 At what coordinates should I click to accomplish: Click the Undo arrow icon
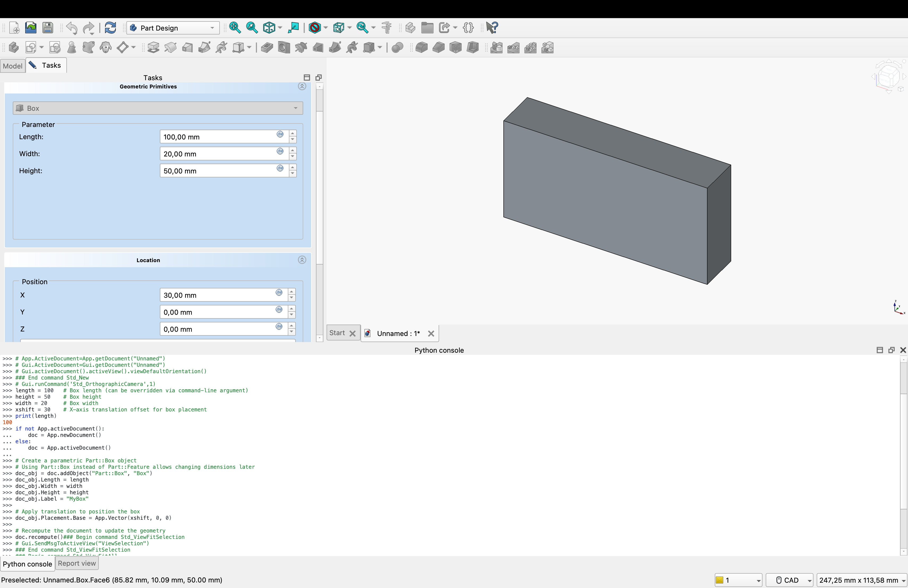(71, 28)
